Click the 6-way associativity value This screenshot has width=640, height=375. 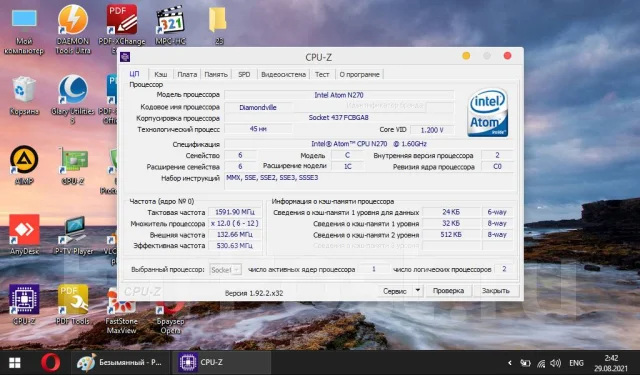click(497, 212)
